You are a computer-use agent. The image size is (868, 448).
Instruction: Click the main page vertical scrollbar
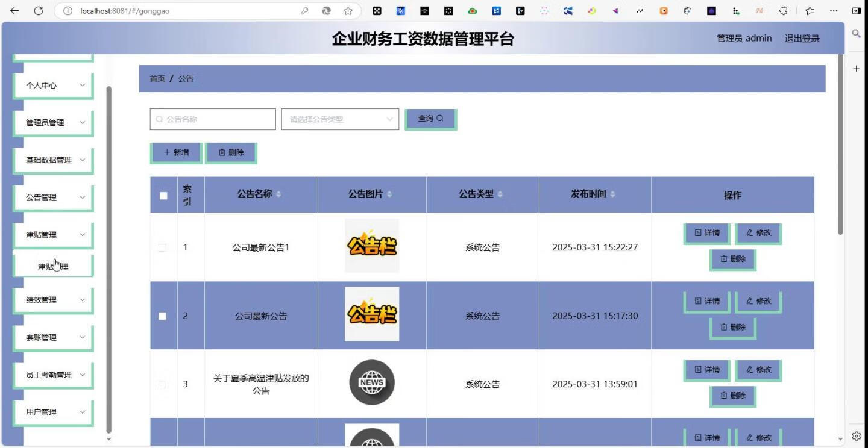(840, 145)
